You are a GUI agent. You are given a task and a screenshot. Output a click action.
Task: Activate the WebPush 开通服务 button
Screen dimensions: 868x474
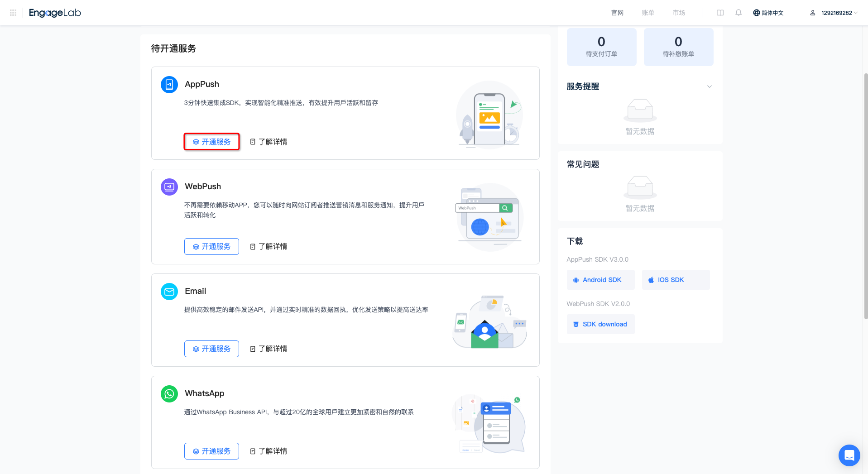[211, 246]
